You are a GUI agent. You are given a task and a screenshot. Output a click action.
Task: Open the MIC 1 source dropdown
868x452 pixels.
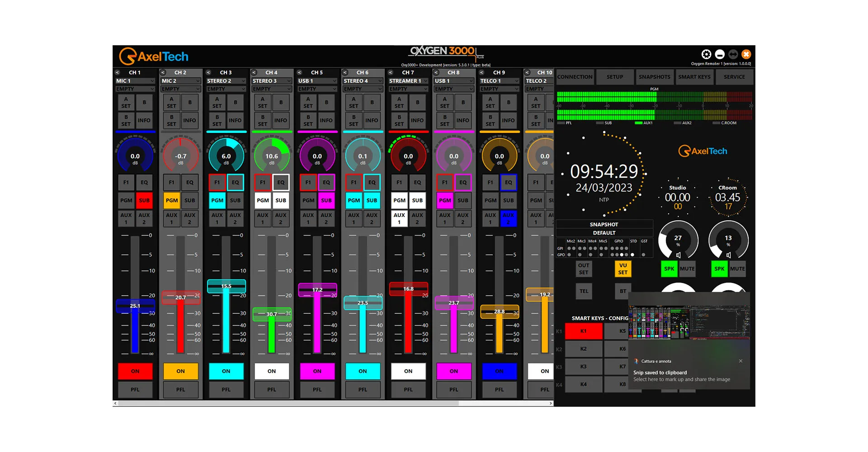pyautogui.click(x=135, y=81)
